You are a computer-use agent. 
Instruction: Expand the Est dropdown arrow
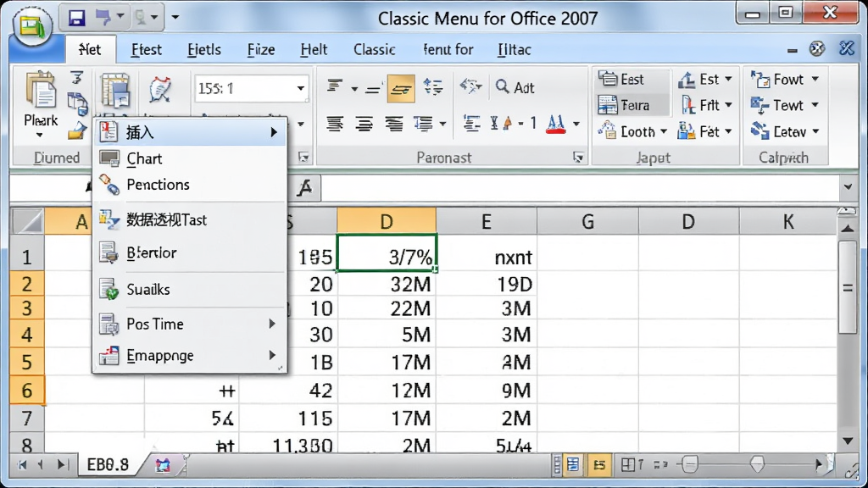728,79
